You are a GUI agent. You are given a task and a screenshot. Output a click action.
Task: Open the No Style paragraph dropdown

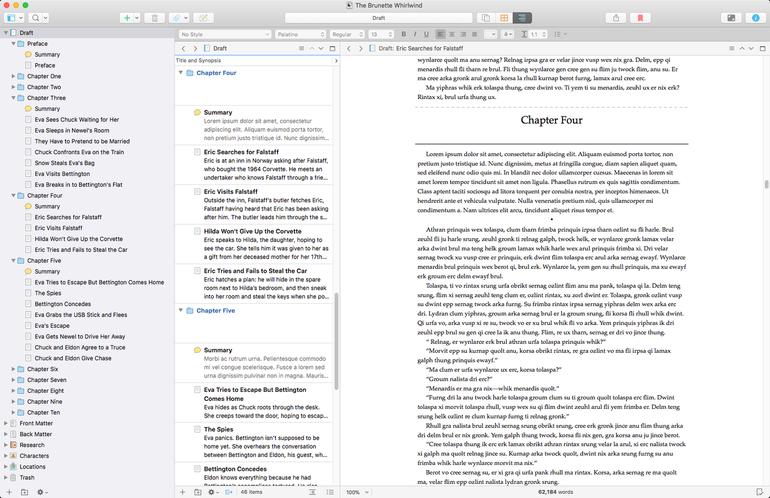(224, 34)
